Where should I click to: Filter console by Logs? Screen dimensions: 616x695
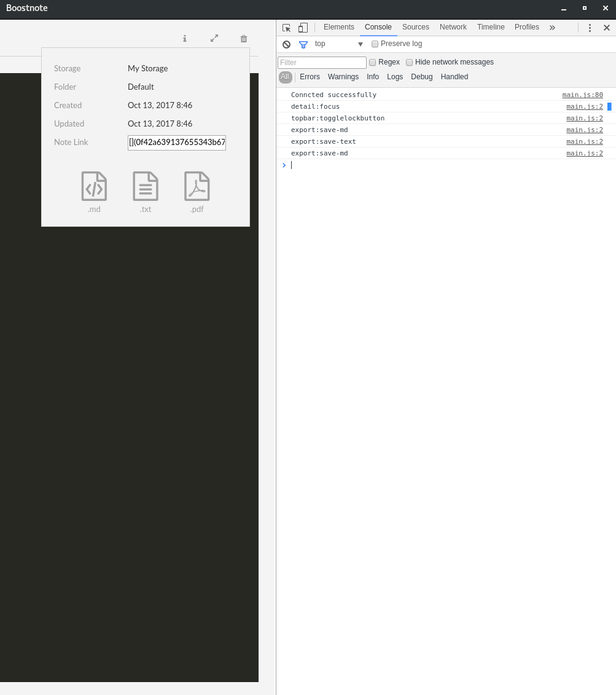click(394, 77)
